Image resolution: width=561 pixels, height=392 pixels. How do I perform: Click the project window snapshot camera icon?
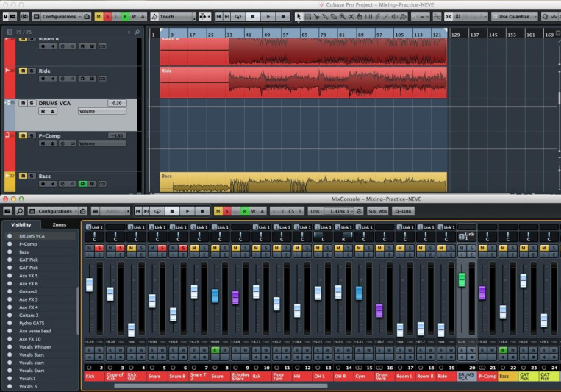tap(87, 16)
